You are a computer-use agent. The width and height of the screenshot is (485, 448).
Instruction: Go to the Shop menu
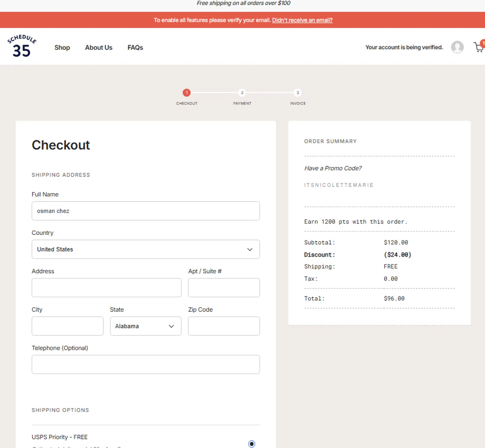click(x=62, y=48)
